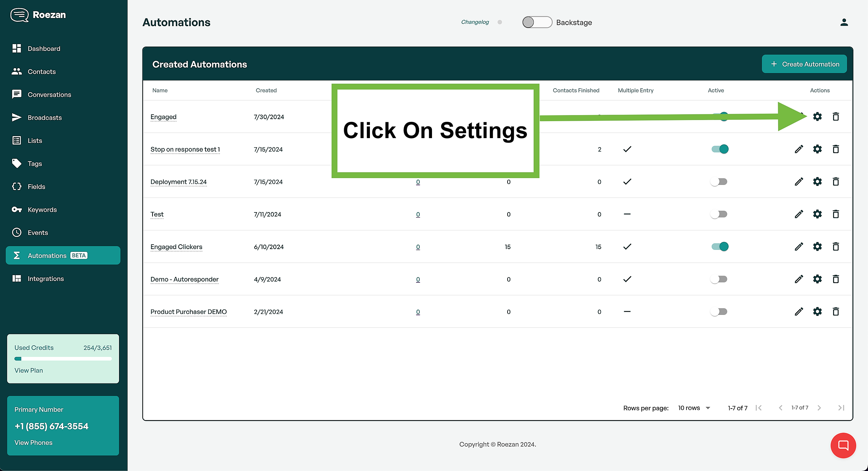Toggle the Backstage switch
The height and width of the screenshot is (471, 868).
[537, 22]
